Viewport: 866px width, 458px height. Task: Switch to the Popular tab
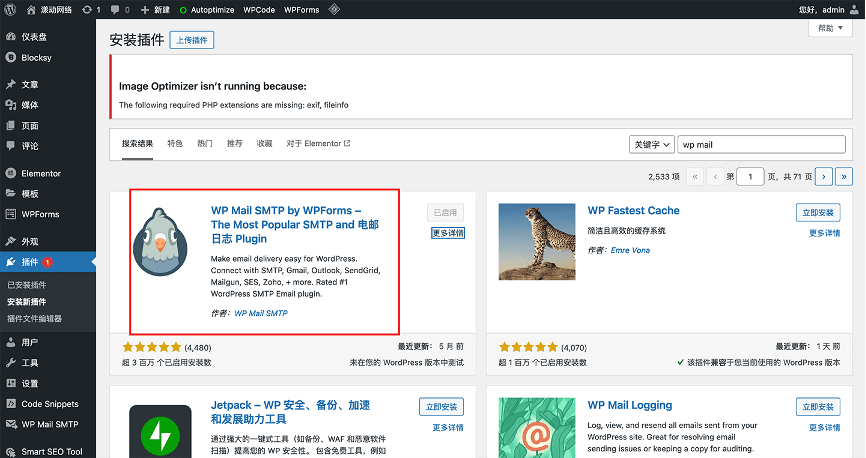click(x=205, y=144)
